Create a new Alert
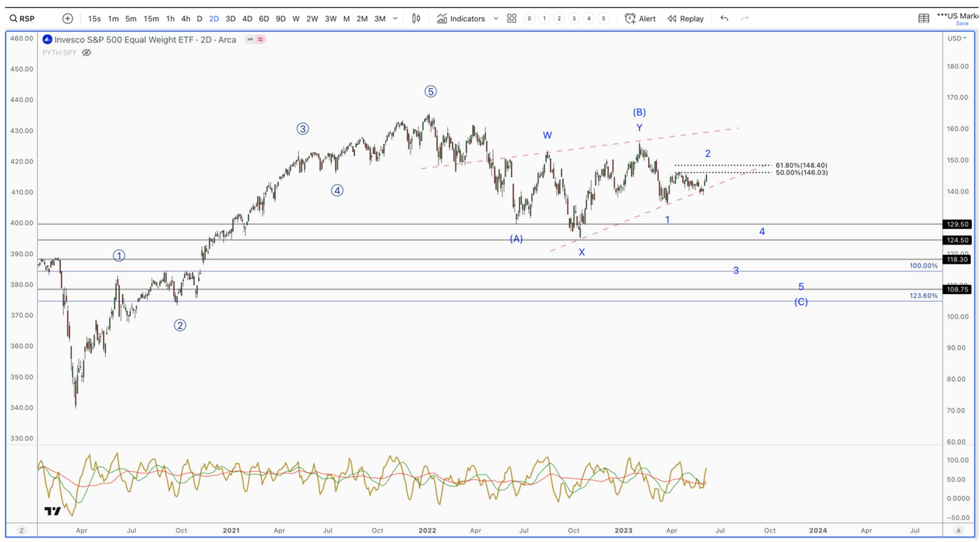 (x=640, y=19)
